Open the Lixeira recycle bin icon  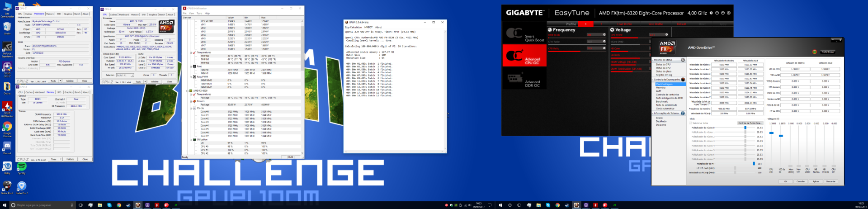(7, 28)
